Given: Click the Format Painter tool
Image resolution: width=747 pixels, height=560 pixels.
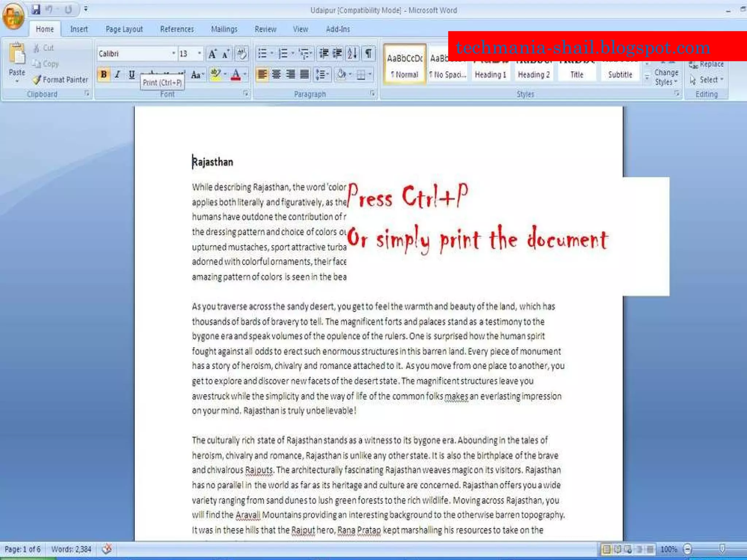Looking at the screenshot, I should (x=61, y=79).
